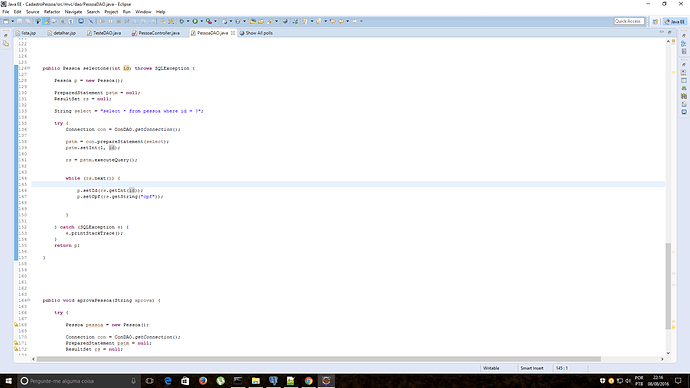The image size is (690, 388).
Task: Click the Debug bug icon in toolbar
Action: coord(181,21)
